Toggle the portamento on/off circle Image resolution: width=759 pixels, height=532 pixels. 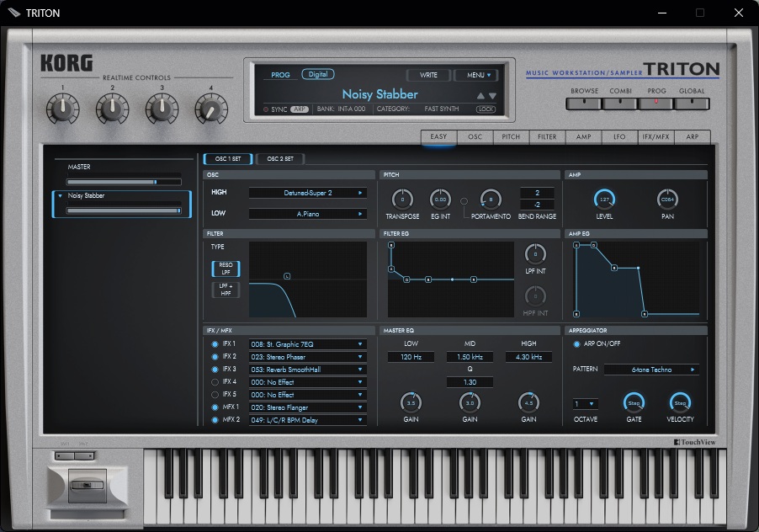click(464, 201)
